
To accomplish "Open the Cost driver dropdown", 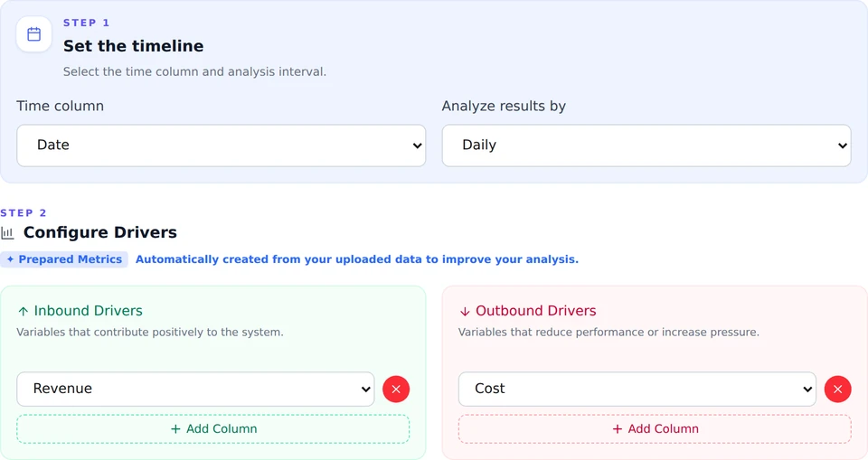I will [637, 390].
